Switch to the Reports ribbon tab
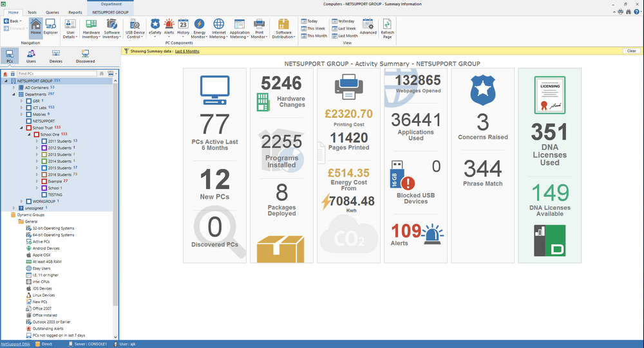Screen dimensions: 644x348 75,12
